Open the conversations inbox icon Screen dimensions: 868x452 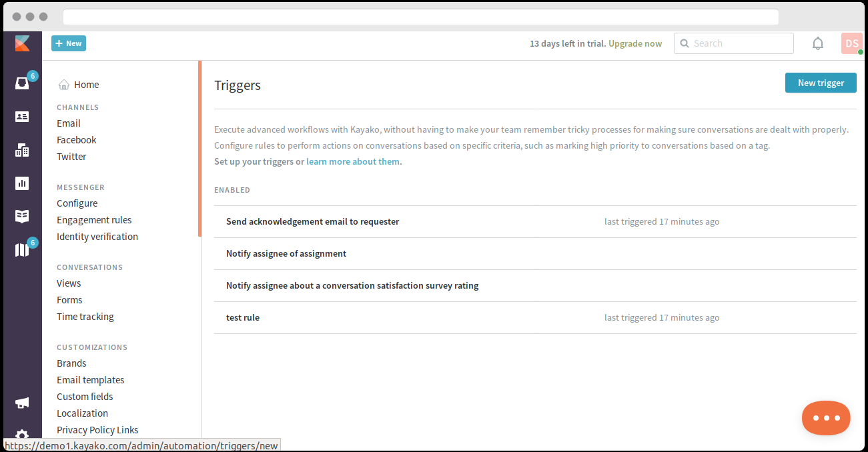(22, 83)
